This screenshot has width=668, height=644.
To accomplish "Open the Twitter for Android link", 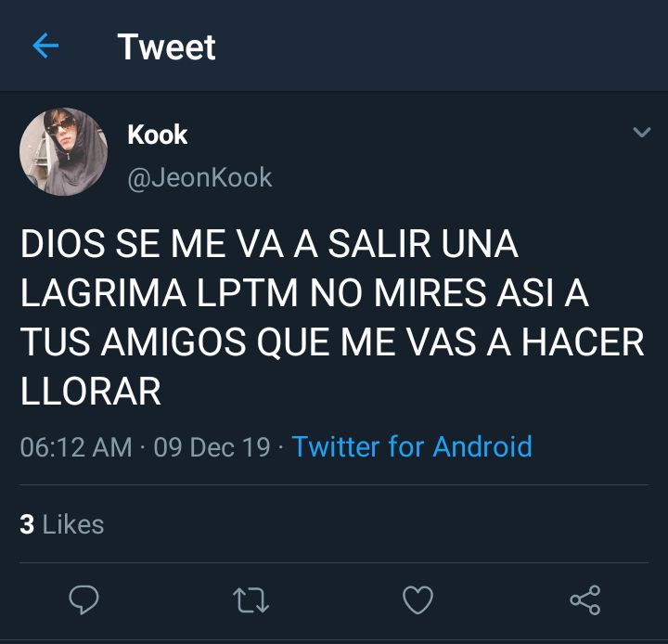I will pyautogui.click(x=412, y=446).
